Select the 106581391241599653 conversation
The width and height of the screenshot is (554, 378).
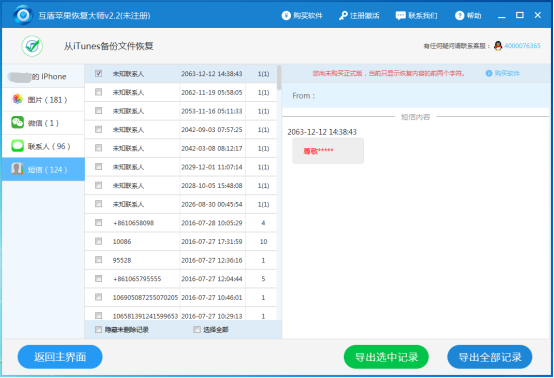click(x=181, y=315)
